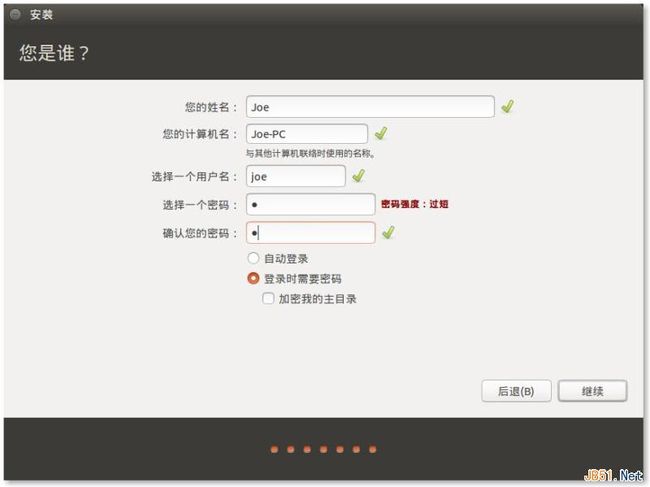Click the round window button in the title bar

(x=17, y=16)
